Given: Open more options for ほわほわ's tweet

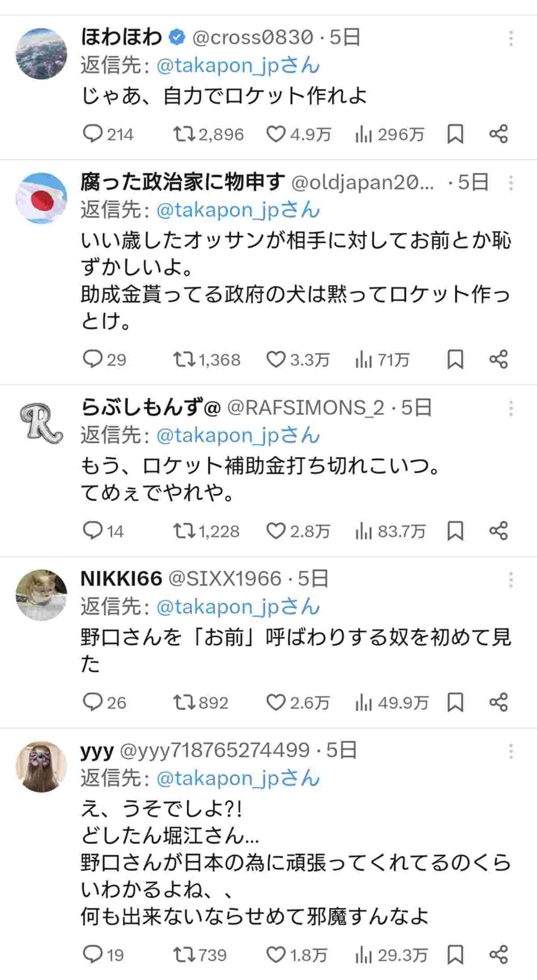Looking at the screenshot, I should point(511,38).
